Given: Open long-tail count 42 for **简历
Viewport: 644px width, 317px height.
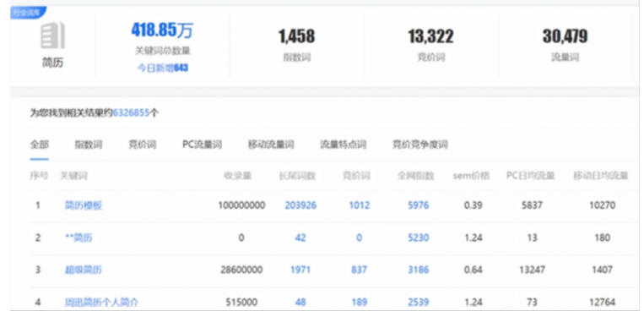Looking at the screenshot, I should click(300, 238).
